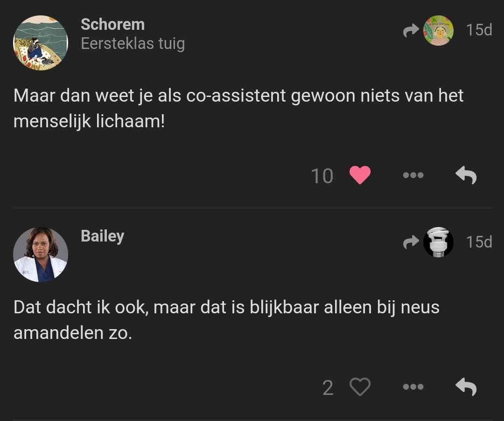Open timestamp 15d on Schorem's post
Image resolution: width=504 pixels, height=421 pixels.
pyautogui.click(x=479, y=30)
